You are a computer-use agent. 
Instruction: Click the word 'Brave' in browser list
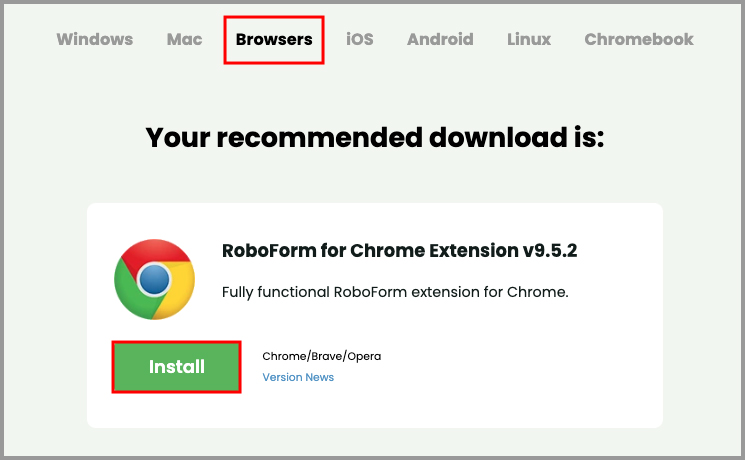pos(324,356)
